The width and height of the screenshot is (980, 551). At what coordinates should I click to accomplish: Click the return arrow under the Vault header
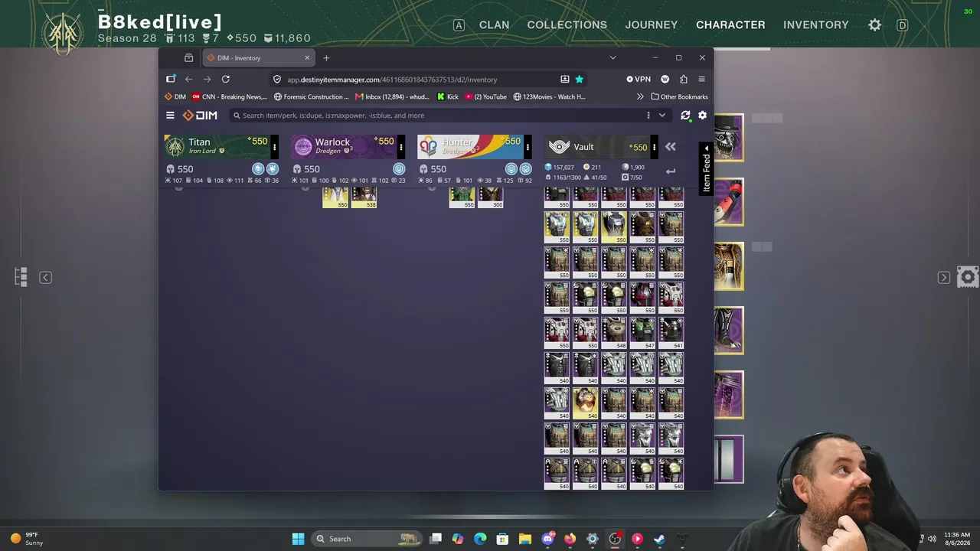tap(671, 171)
